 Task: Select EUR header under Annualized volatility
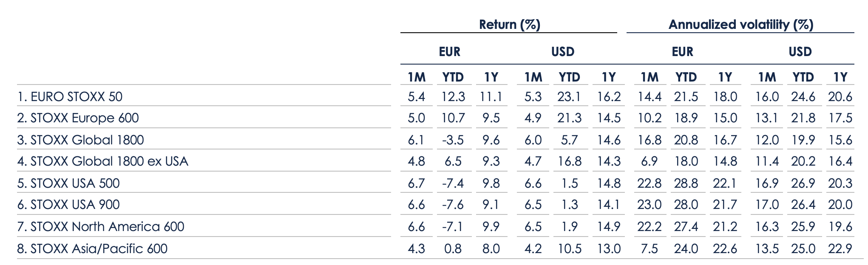[x=682, y=52]
